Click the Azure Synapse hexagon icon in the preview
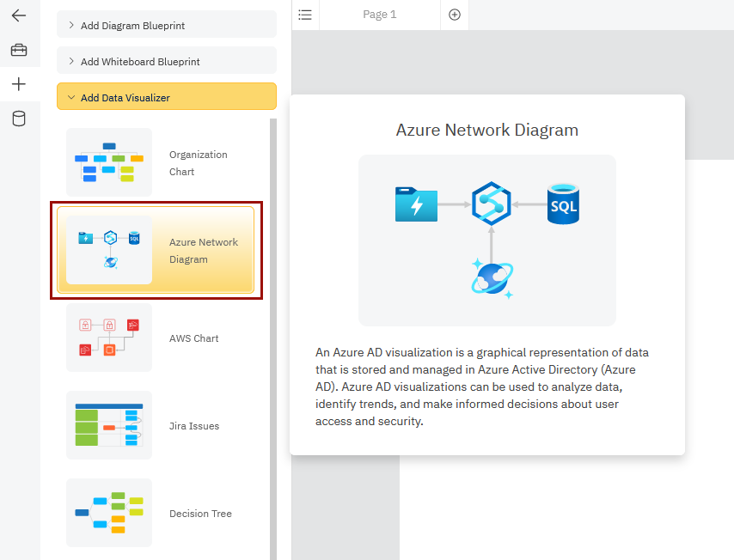Image resolution: width=734 pixels, height=560 pixels. [x=491, y=204]
